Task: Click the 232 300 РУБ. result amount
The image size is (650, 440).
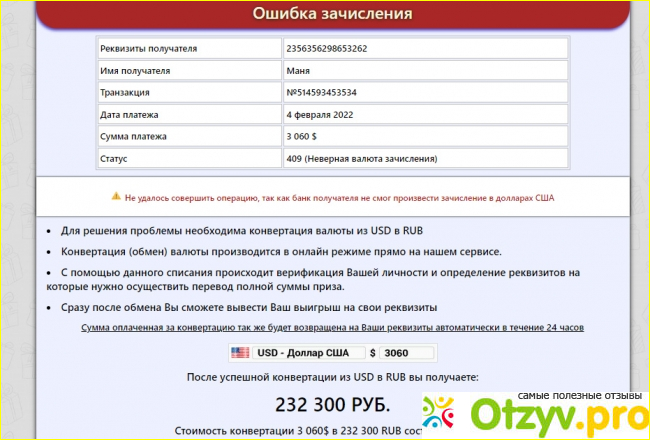Action: pos(332,404)
